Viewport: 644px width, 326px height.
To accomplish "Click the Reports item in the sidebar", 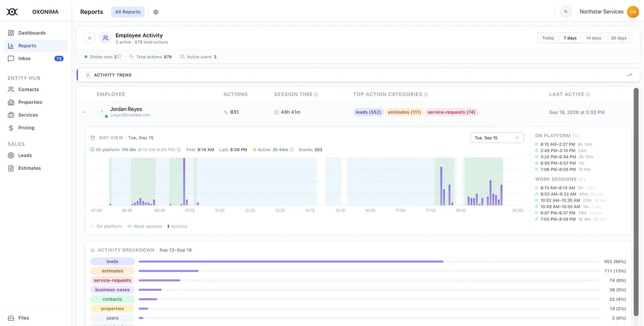I will [x=36, y=46].
